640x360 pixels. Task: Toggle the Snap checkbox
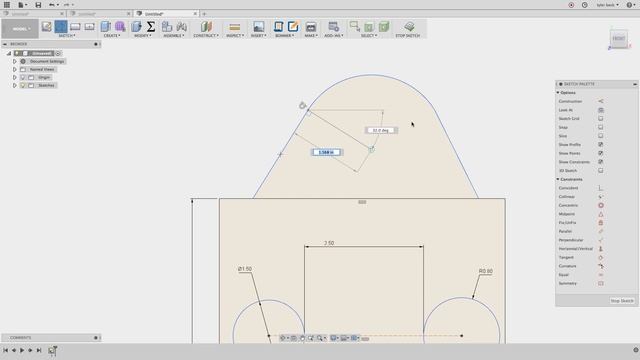601,127
